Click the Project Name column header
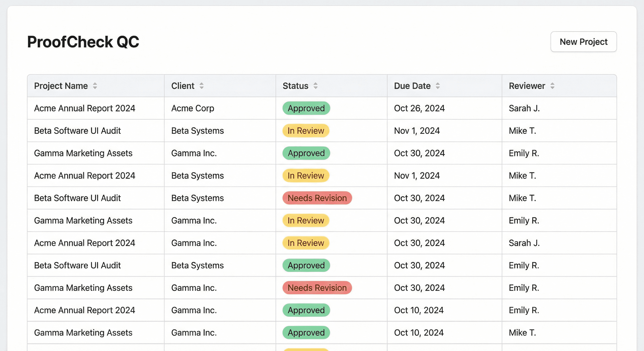 pos(61,86)
